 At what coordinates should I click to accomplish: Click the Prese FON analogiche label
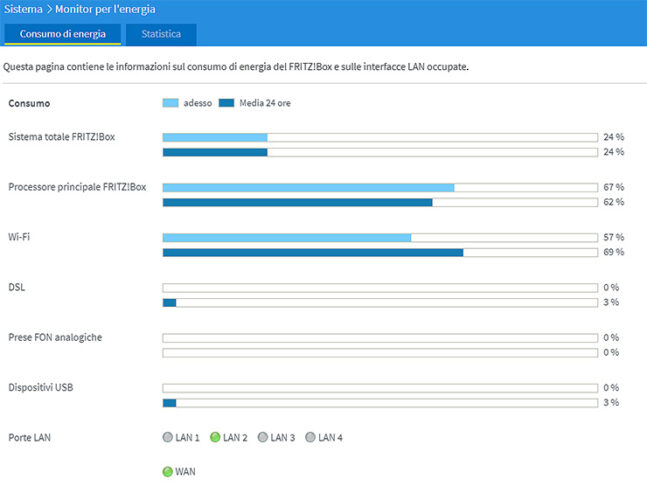[x=55, y=337]
